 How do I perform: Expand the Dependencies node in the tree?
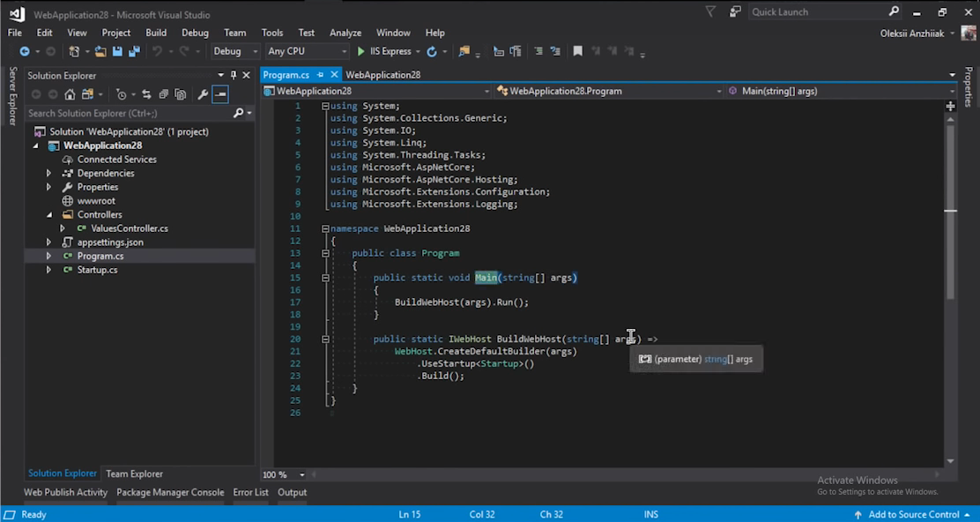49,174
